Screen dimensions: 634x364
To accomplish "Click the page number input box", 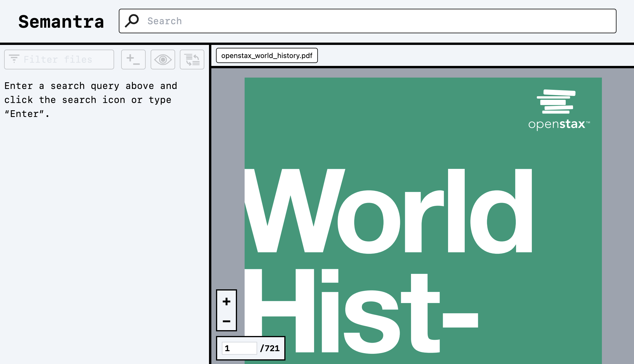I will click(x=239, y=348).
